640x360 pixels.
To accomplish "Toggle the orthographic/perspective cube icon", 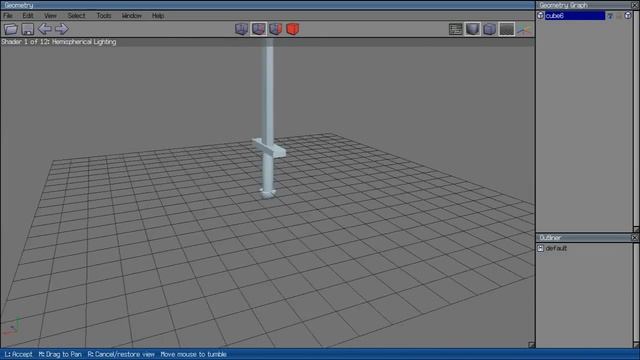I will click(489, 29).
